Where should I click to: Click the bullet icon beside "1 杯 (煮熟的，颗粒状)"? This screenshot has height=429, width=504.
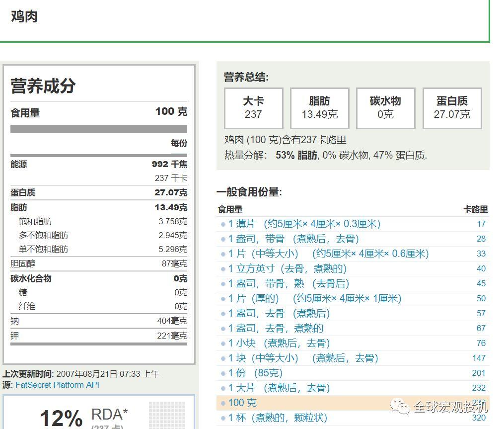tap(224, 418)
